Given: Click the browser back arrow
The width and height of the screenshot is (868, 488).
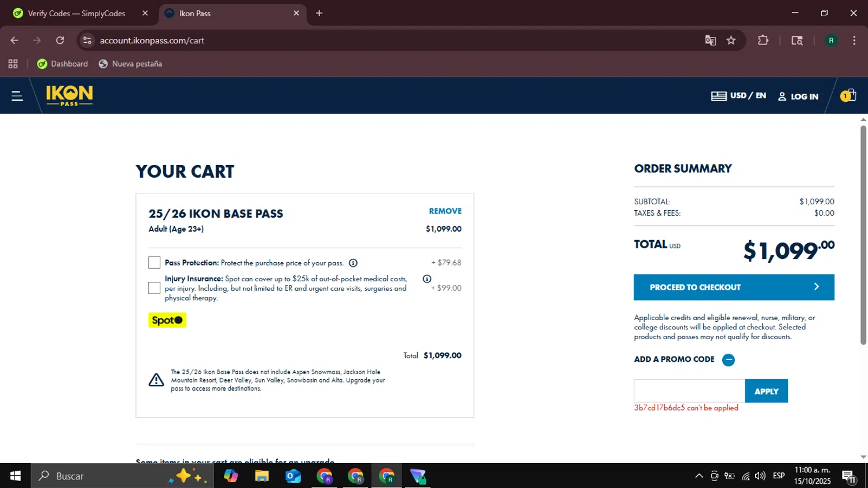Looking at the screenshot, I should (14, 41).
